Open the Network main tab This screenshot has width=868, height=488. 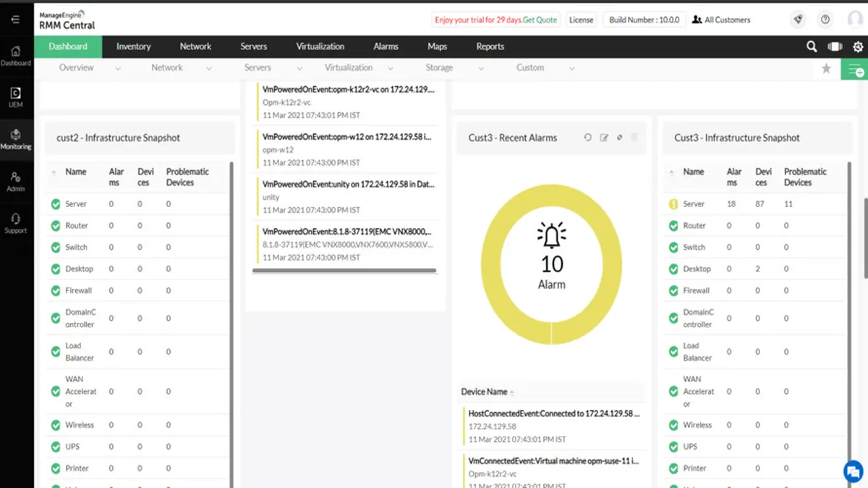click(x=195, y=46)
